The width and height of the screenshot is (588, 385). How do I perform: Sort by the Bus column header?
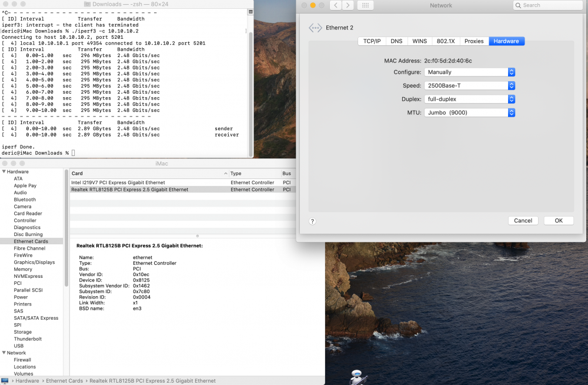288,174
